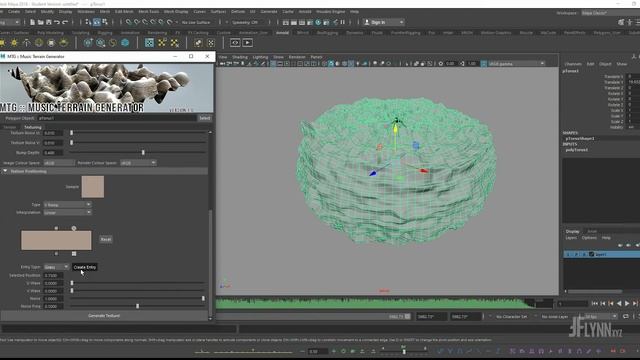640x360 pixels.
Task: Open the viewport Shading menu
Action: [x=240, y=57]
